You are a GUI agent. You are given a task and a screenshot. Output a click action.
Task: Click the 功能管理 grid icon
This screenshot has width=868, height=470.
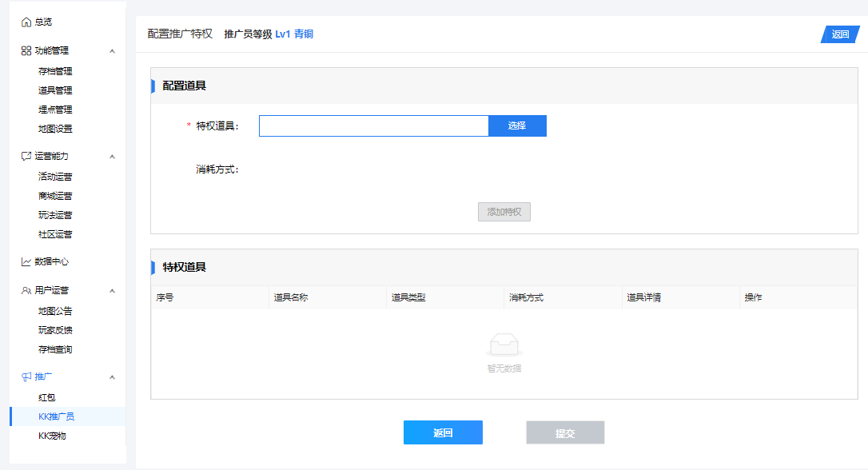[x=26, y=51]
